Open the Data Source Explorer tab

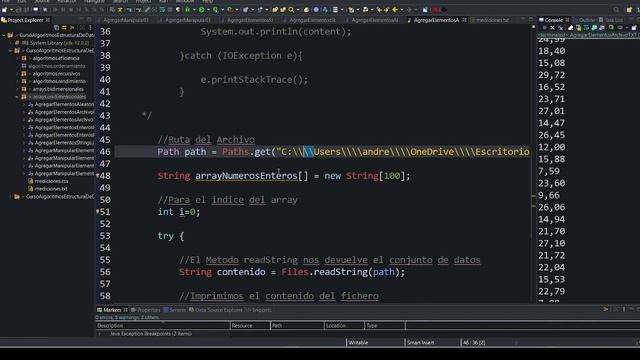(x=216, y=310)
